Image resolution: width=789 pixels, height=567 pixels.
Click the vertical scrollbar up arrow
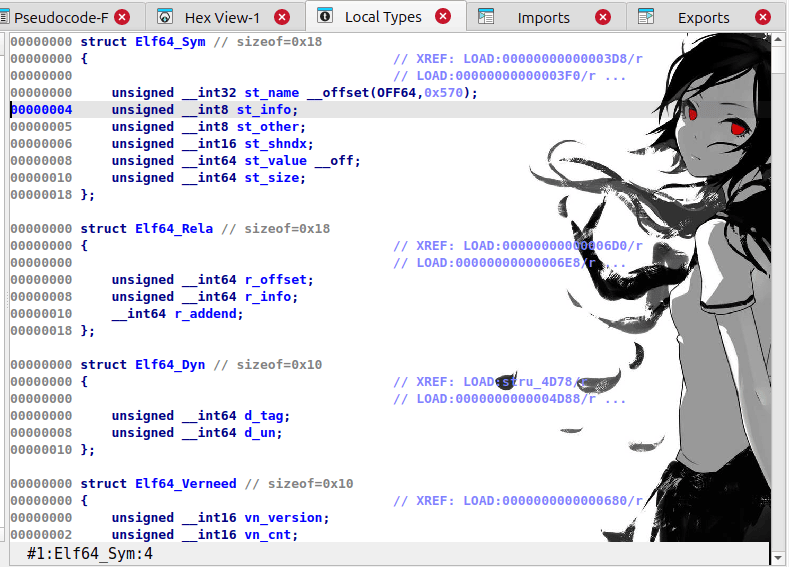tap(778, 39)
